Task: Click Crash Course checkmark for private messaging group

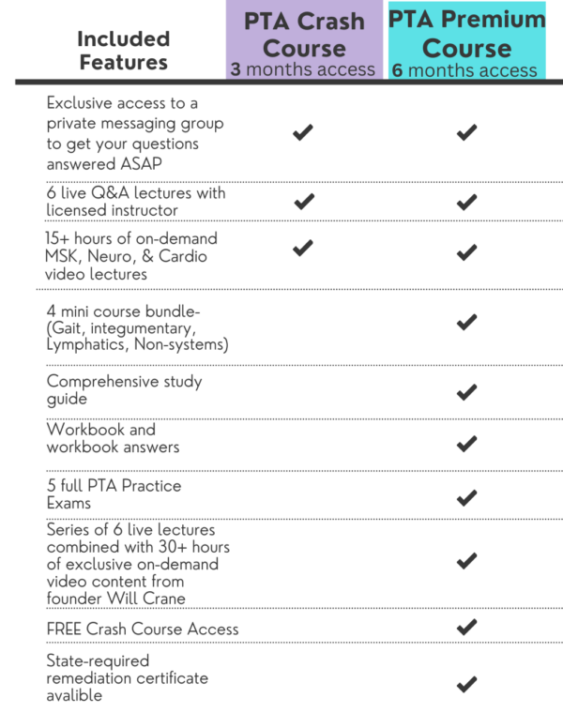Action: 302,133
